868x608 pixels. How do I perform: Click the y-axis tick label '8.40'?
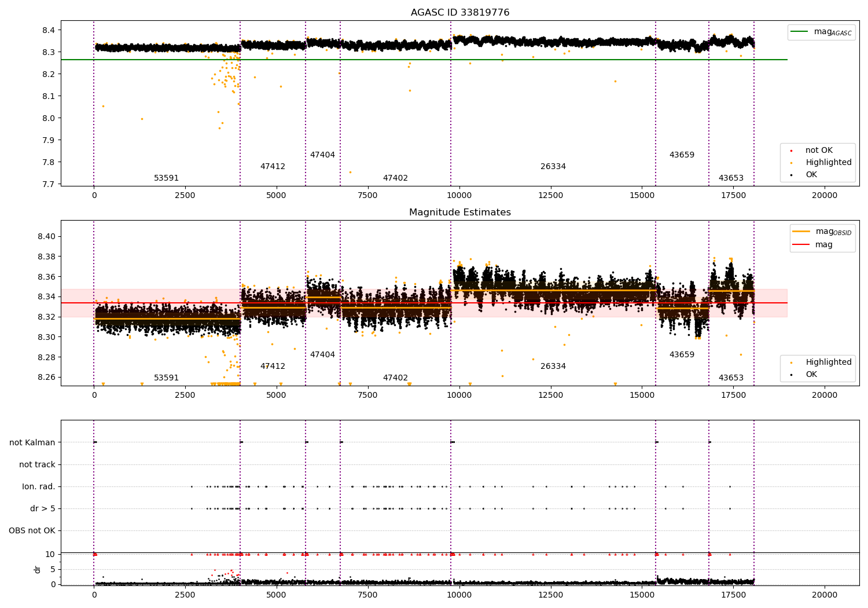(x=46, y=236)
